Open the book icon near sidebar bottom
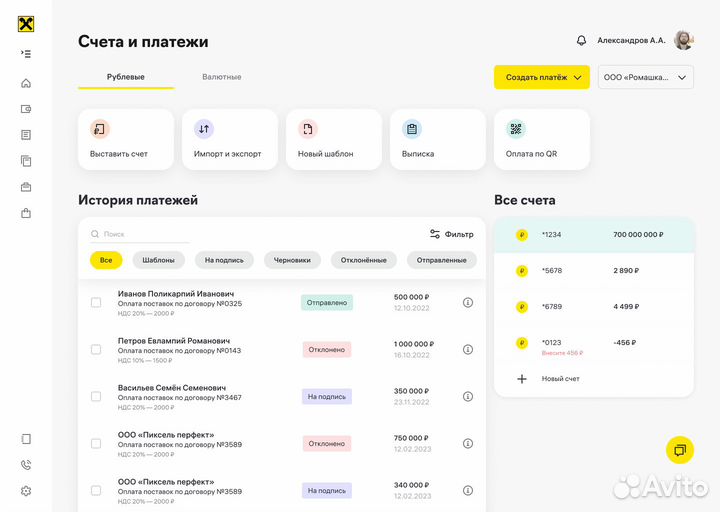The width and height of the screenshot is (720, 512). pos(26,439)
